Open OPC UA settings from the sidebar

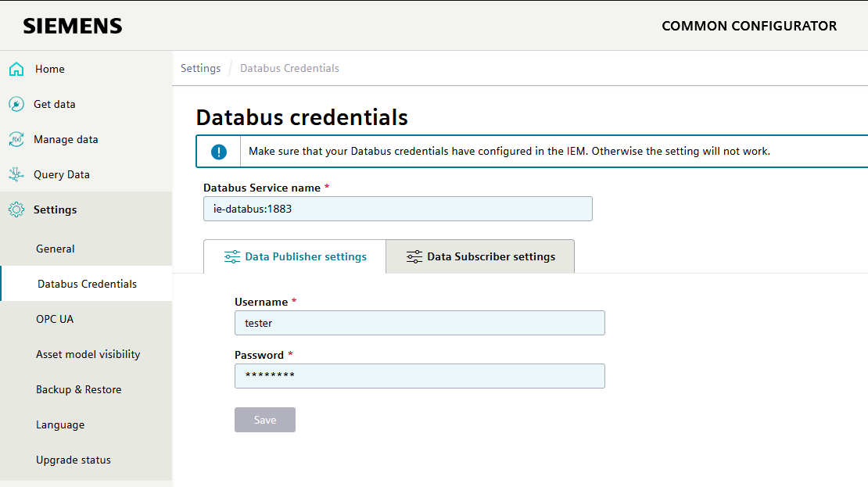tap(56, 319)
